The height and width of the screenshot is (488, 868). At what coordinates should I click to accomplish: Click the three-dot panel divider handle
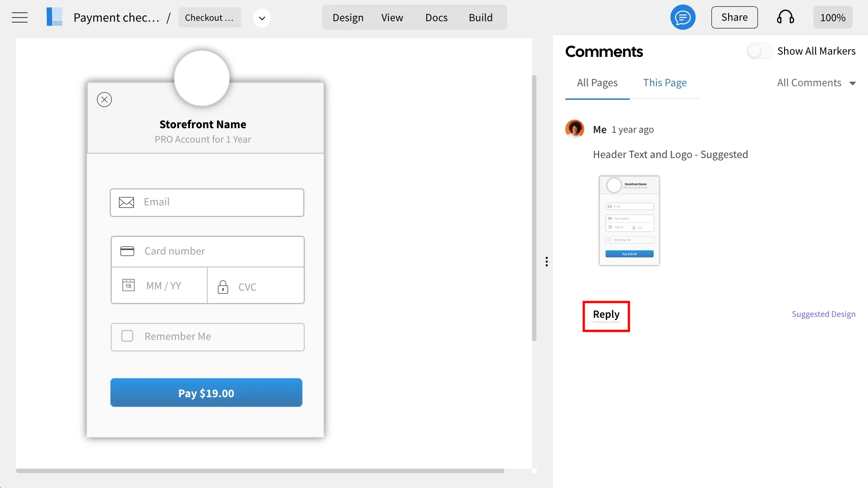[546, 262]
